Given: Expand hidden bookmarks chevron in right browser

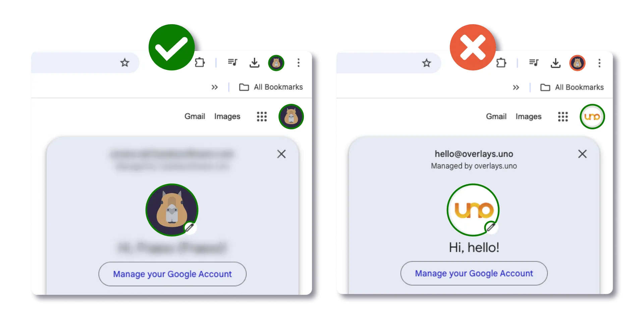Looking at the screenshot, I should pos(516,88).
